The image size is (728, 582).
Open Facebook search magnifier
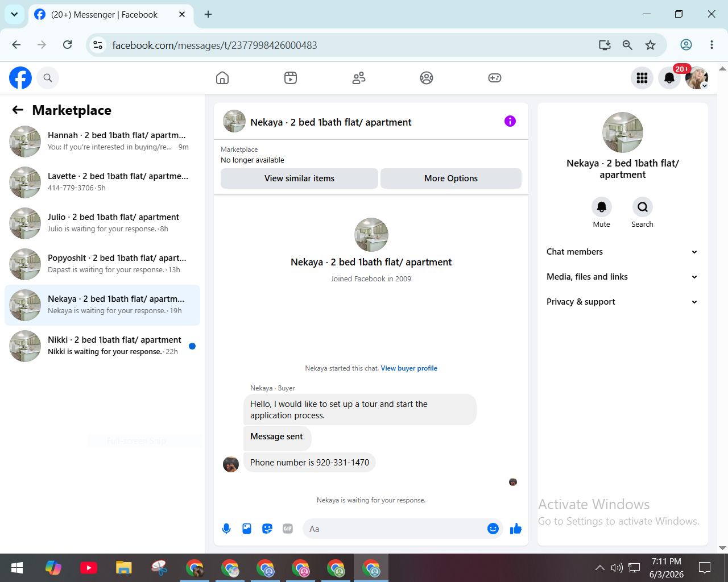click(x=48, y=78)
